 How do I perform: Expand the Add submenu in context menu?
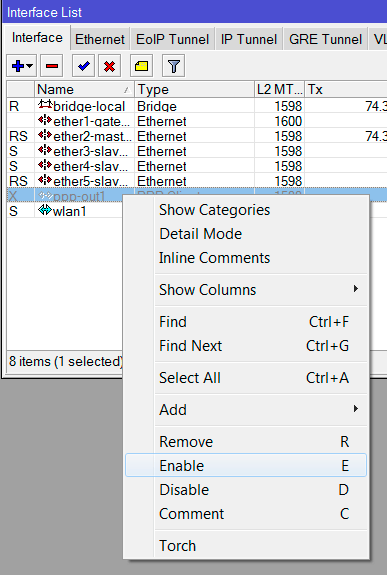[246, 409]
